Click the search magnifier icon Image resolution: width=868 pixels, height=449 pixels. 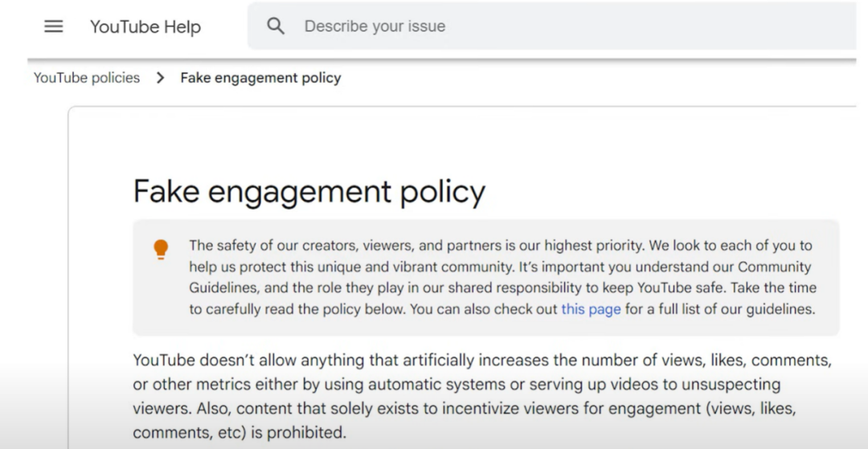pos(276,27)
